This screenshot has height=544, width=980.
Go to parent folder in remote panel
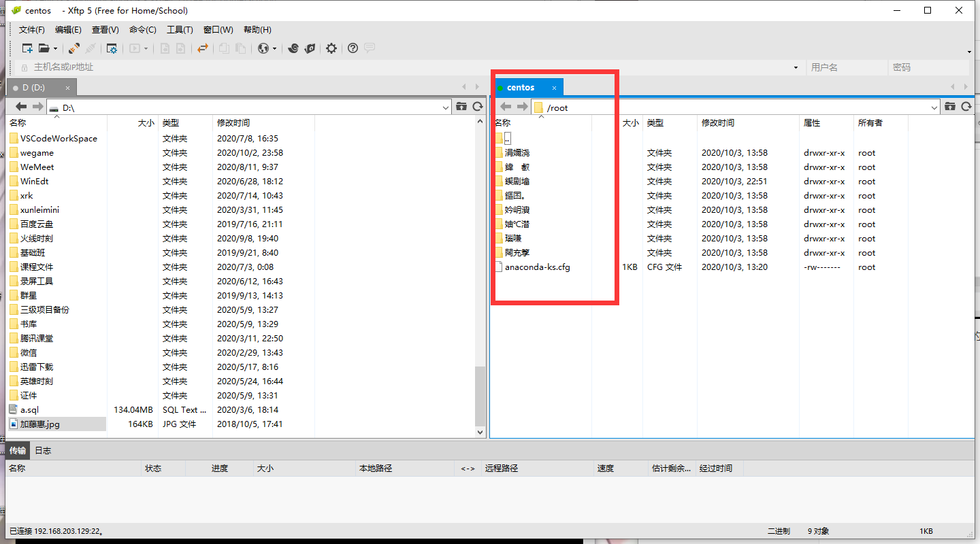(x=950, y=107)
